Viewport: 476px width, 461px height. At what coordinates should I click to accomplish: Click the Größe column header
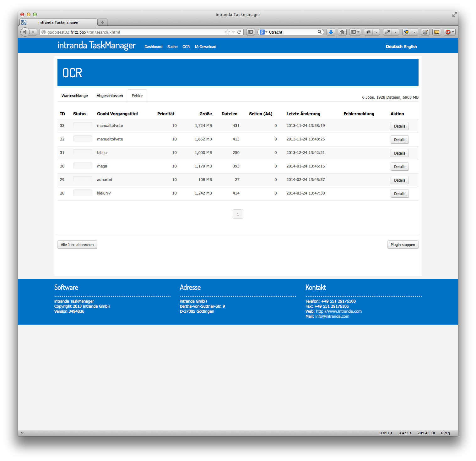click(x=206, y=114)
